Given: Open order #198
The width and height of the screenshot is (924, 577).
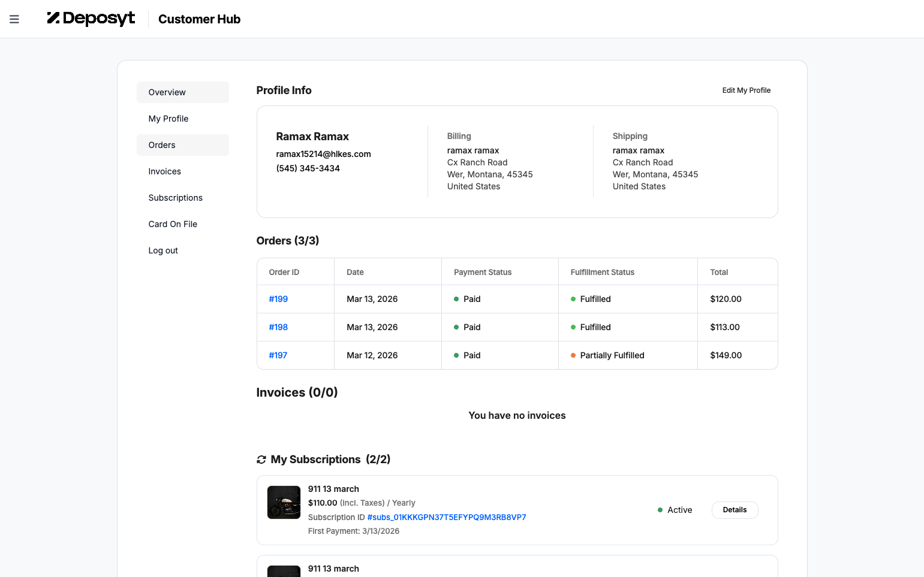Looking at the screenshot, I should coord(278,327).
